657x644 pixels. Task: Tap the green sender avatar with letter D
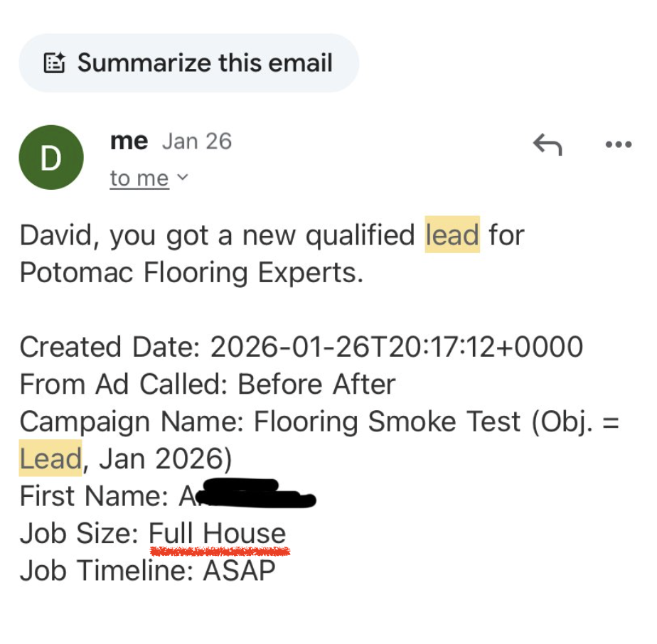[x=51, y=157]
